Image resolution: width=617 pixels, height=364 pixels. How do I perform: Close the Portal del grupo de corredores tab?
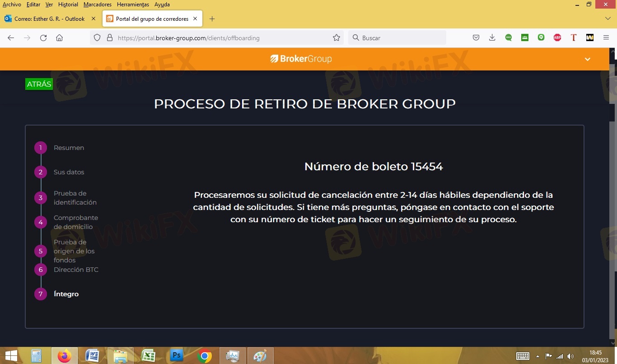195,19
